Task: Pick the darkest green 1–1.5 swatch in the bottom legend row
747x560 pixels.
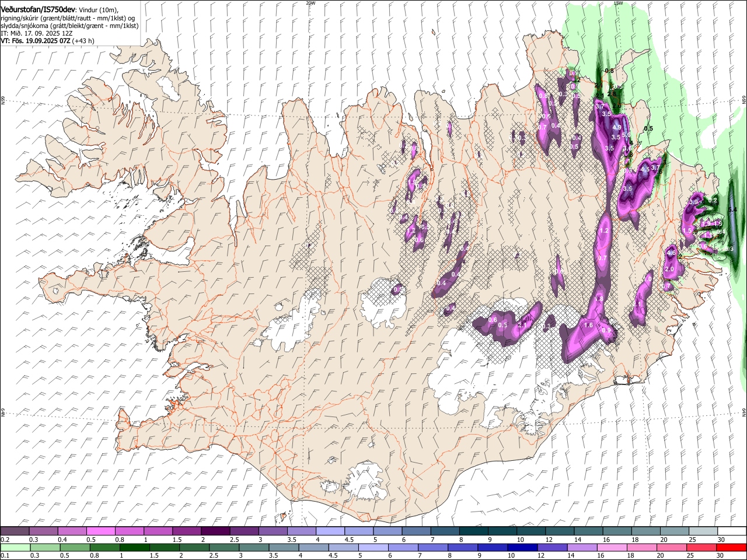Action: pos(136,547)
